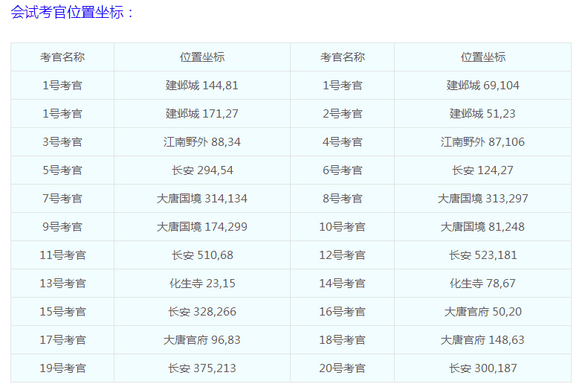Click the 长安 328,266 cell
Image resolution: width=588 pixels, height=387 pixels.
pyautogui.click(x=201, y=312)
